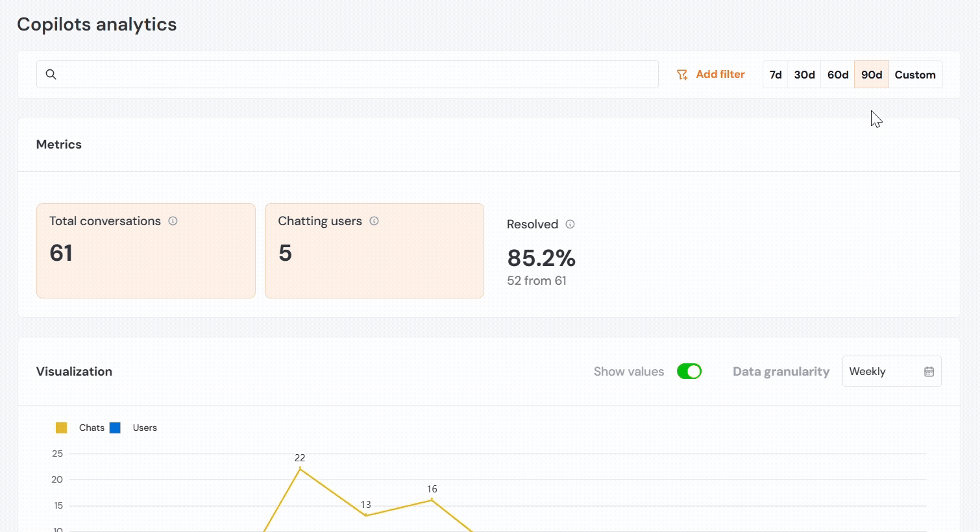Switch to the 60d time range
This screenshot has width=980, height=532.
pos(837,75)
